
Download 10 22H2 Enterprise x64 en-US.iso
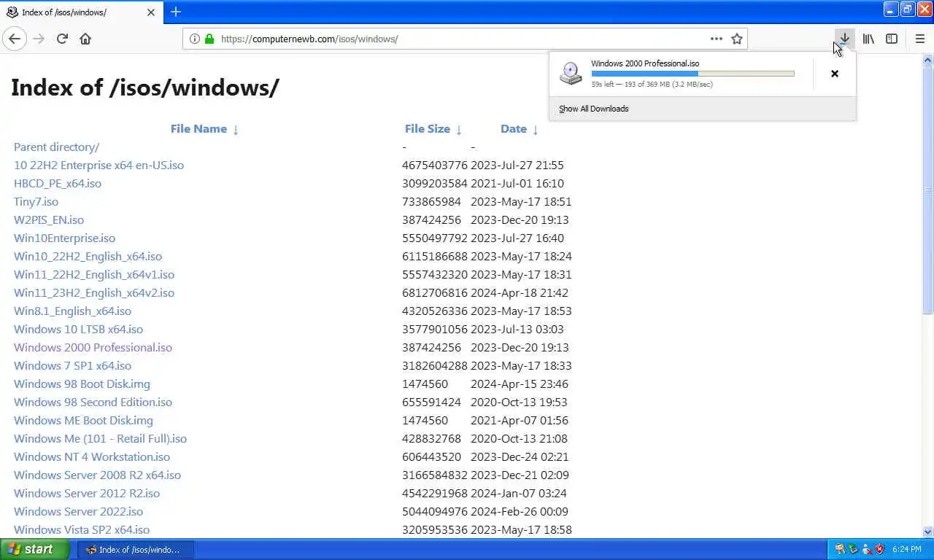pos(99,165)
